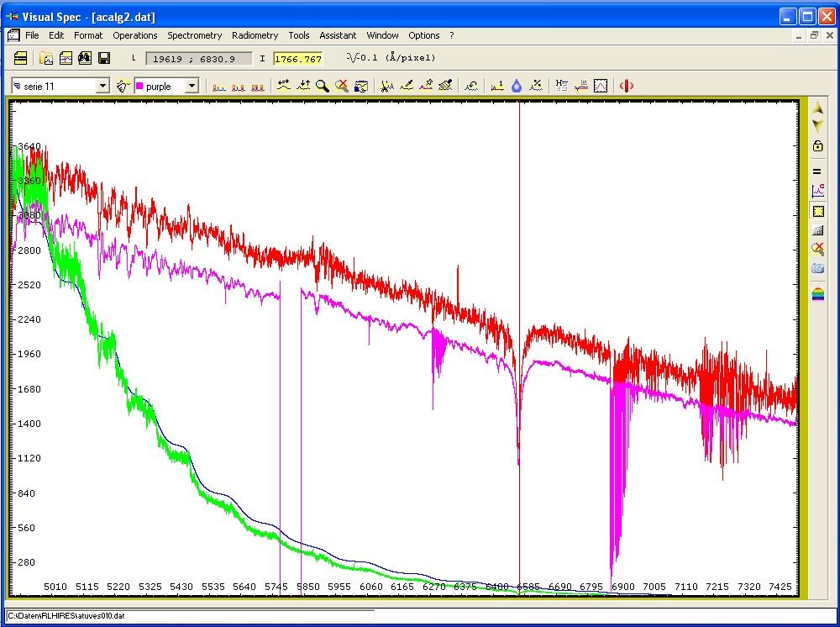
Task: Click the downward gold arrow button
Action: click(x=817, y=126)
